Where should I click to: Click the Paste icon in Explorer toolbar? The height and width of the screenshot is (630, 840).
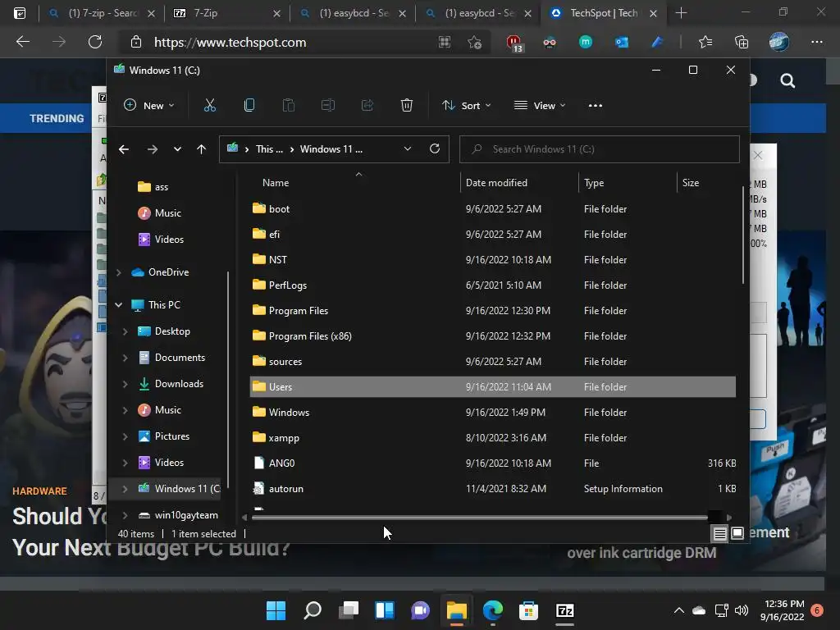[288, 106]
